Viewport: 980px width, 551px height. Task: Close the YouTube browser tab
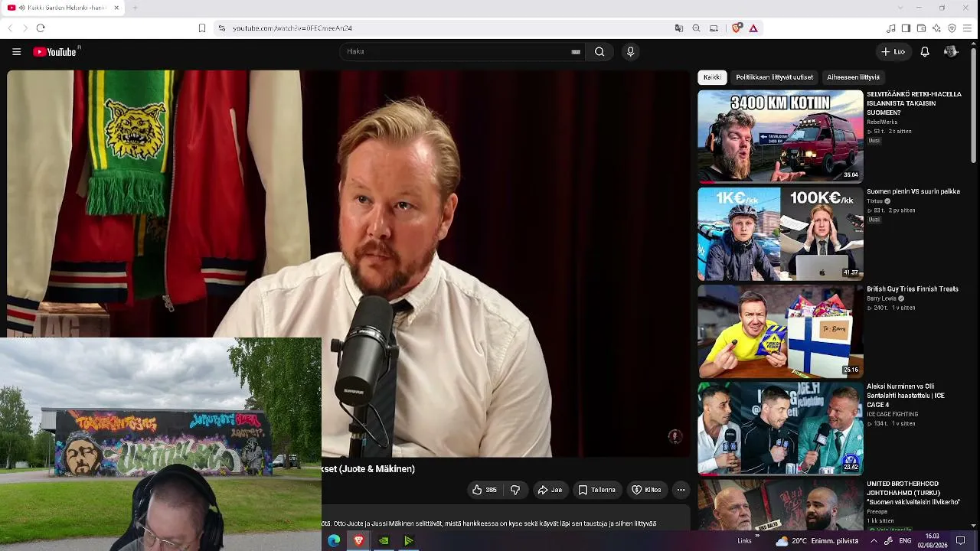(116, 8)
